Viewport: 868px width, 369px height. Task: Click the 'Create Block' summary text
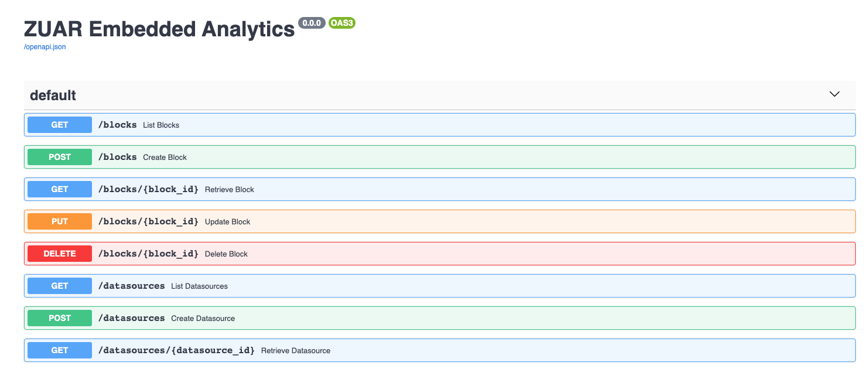coord(165,158)
